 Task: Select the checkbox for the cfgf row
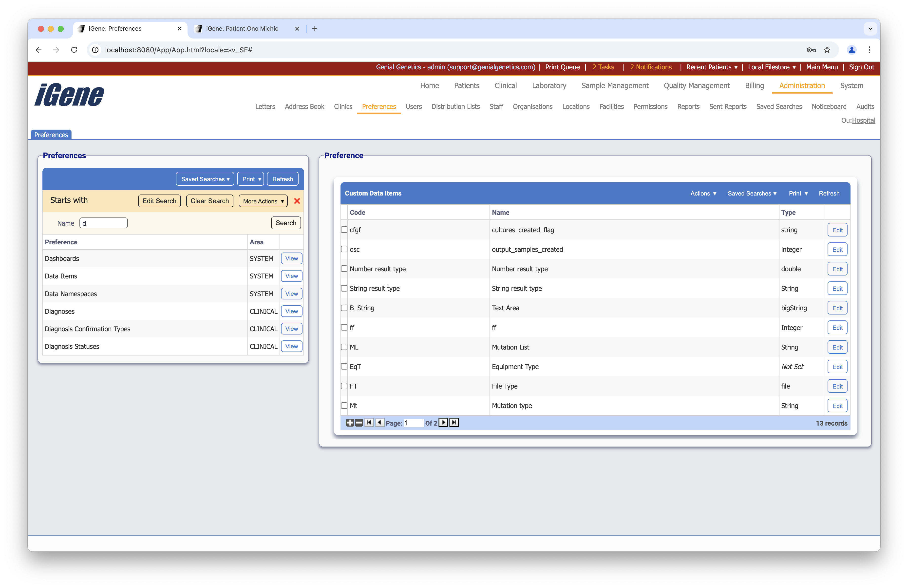[344, 230]
